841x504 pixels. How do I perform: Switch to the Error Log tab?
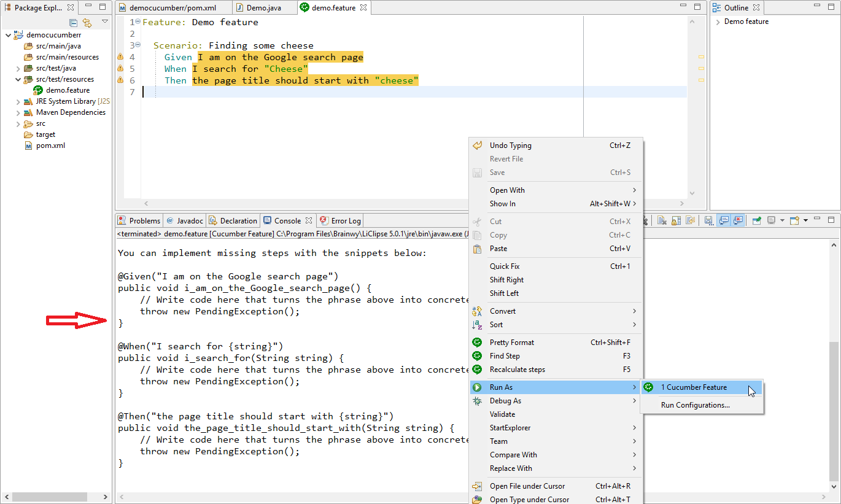(x=339, y=220)
